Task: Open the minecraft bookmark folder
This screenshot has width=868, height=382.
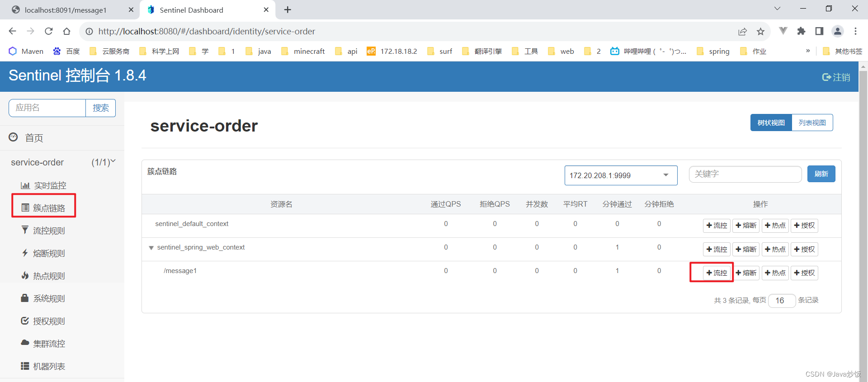Action: 302,51
